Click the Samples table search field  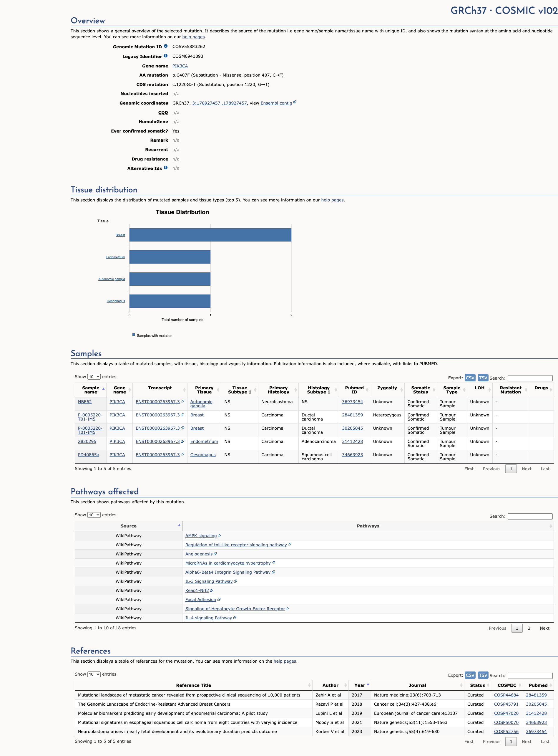[x=530, y=378]
